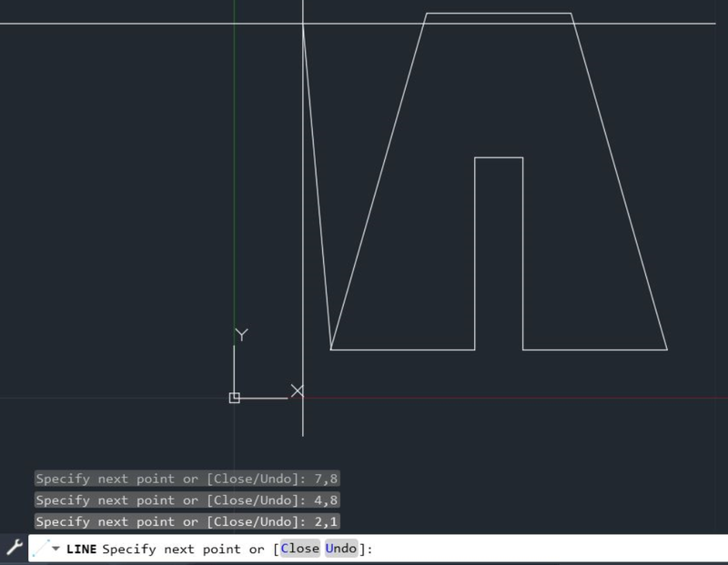The height and width of the screenshot is (565, 728).
Task: Click the UCS Y axis label
Action: pyautogui.click(x=241, y=334)
